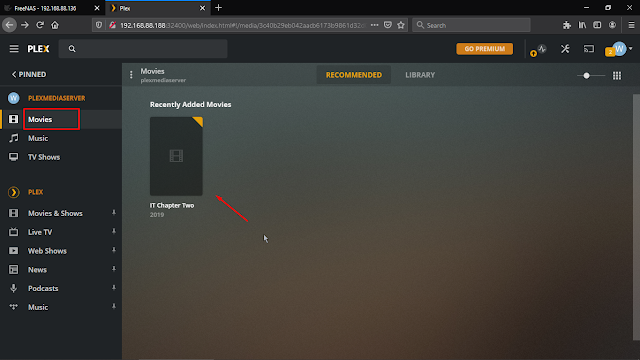This screenshot has height=360, width=640.
Task: Select PLEXMEDIASERVER in the sidebar
Action: point(56,98)
